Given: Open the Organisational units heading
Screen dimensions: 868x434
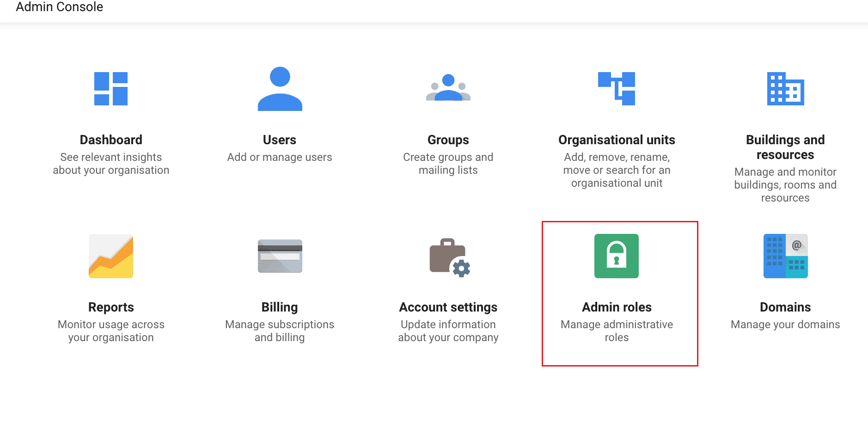Looking at the screenshot, I should [617, 140].
